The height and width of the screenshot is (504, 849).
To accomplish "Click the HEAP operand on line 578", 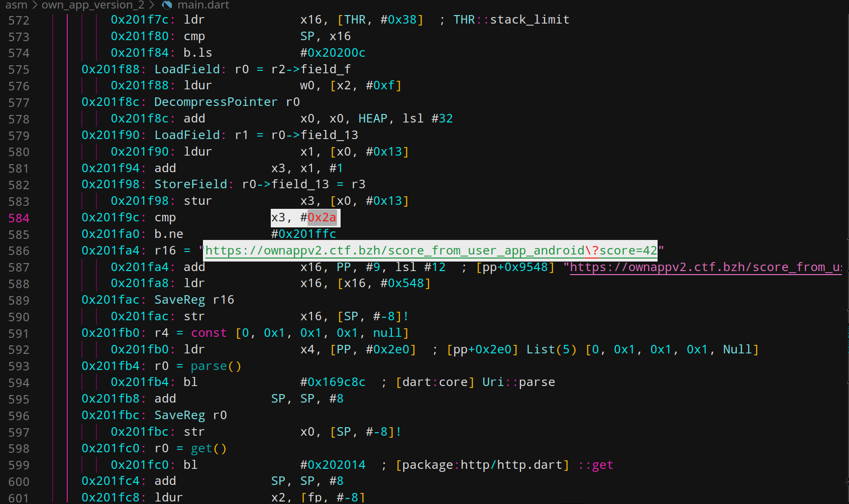I will click(x=373, y=118).
